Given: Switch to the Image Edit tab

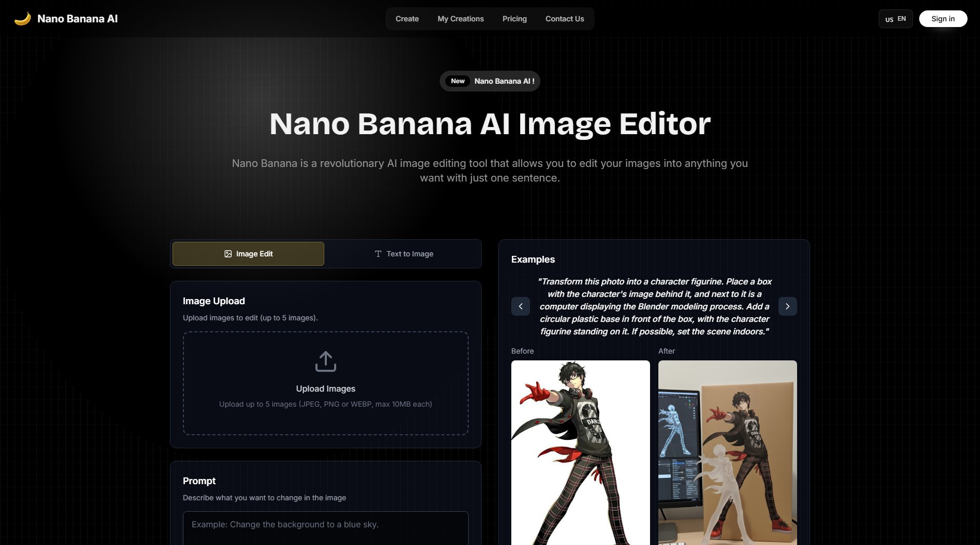Looking at the screenshot, I should tap(248, 254).
